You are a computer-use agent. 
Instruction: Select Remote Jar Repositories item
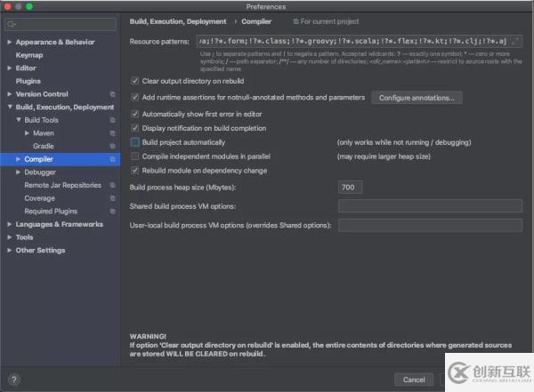pos(62,185)
